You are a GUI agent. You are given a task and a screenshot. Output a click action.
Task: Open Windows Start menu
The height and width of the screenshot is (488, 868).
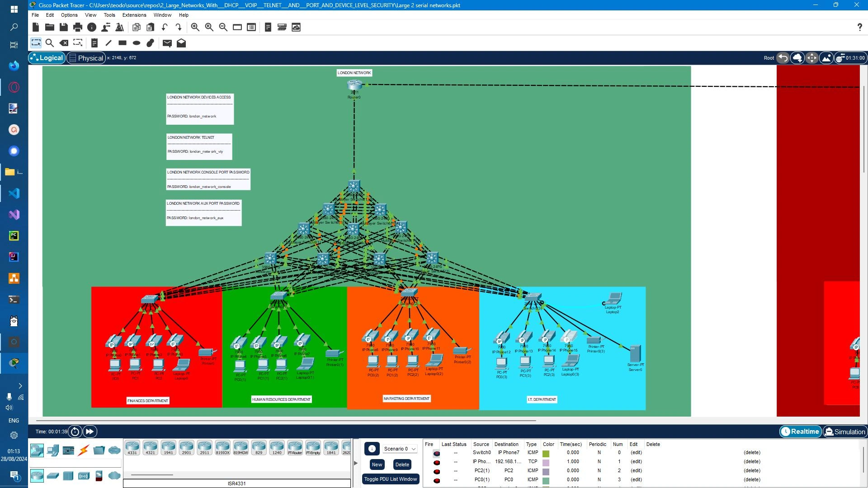pyautogui.click(x=14, y=9)
